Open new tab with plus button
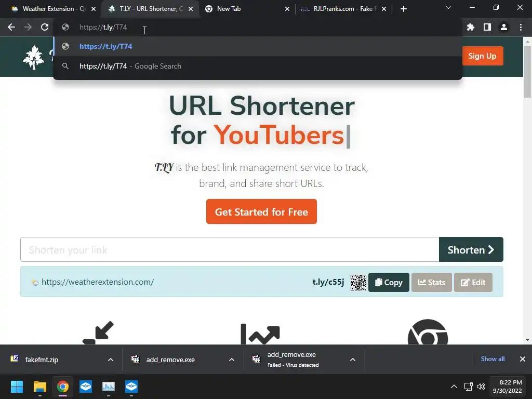This screenshot has height=399, width=532. coord(403,9)
